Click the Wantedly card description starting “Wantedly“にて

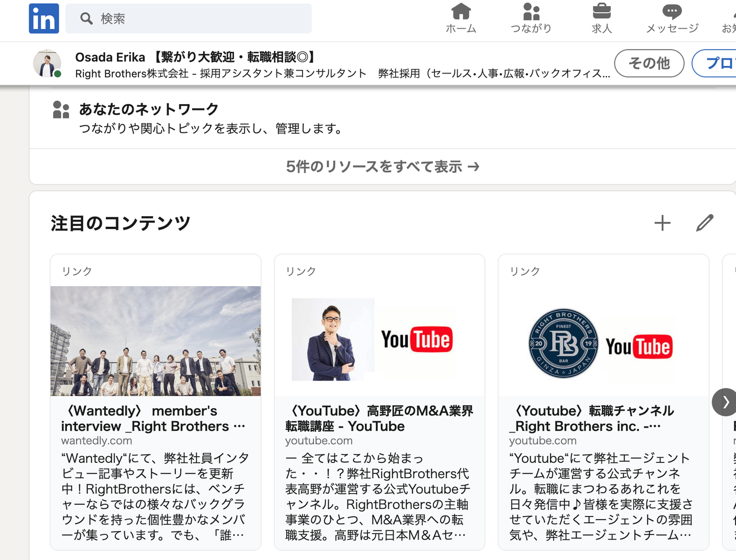point(155,497)
